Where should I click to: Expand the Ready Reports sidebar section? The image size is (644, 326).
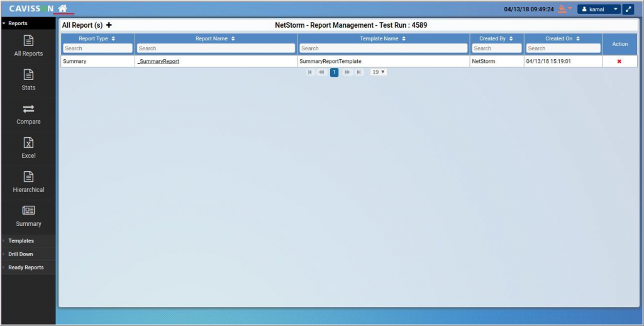coord(28,267)
